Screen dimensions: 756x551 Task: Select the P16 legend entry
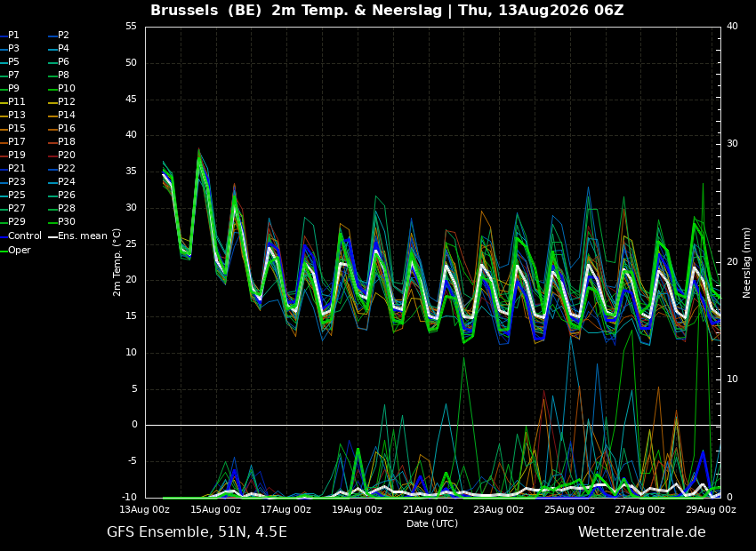click(61, 129)
